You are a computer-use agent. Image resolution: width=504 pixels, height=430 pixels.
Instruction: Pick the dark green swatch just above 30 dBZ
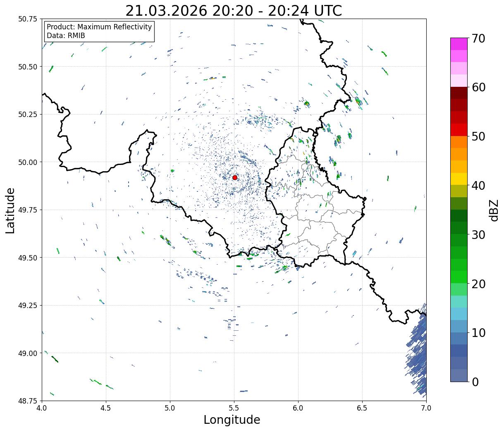[459, 228]
